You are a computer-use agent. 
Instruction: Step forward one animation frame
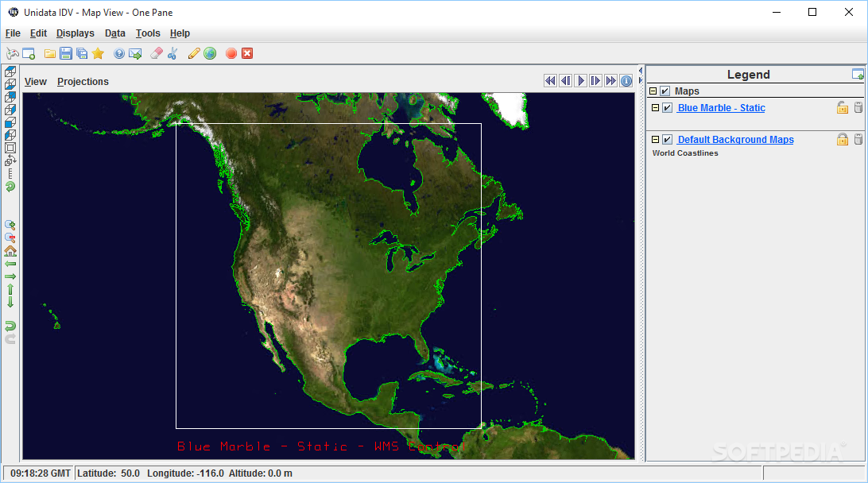[x=595, y=81]
